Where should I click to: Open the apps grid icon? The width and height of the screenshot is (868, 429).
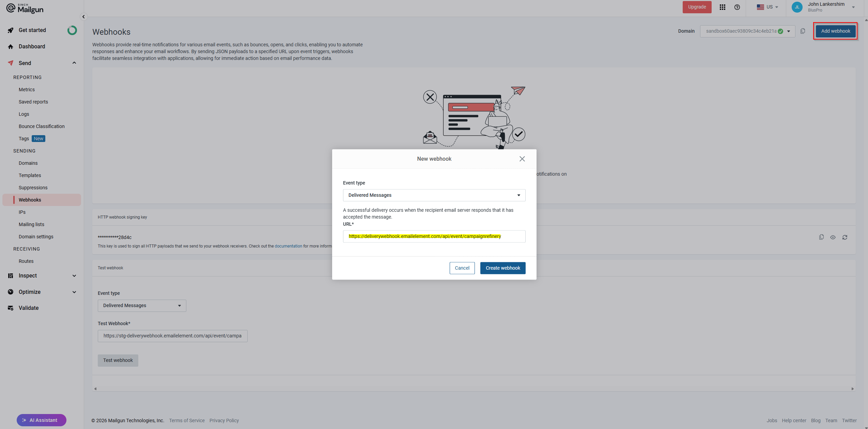(723, 7)
